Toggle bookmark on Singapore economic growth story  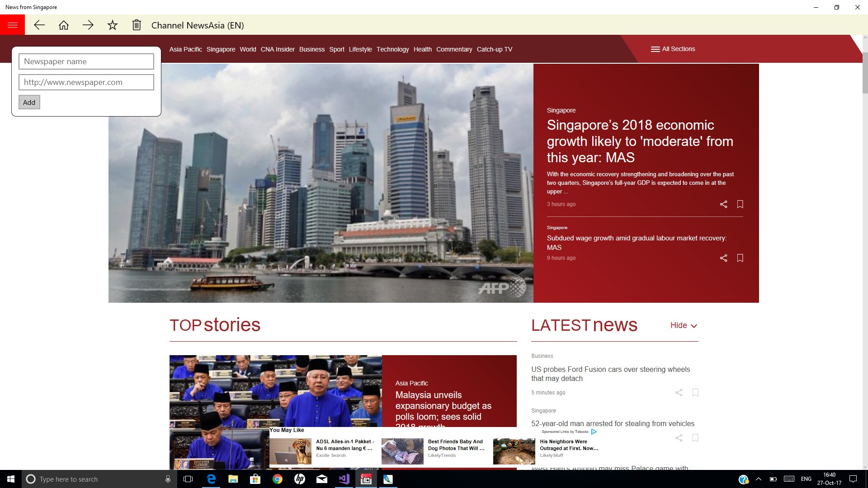tap(740, 204)
